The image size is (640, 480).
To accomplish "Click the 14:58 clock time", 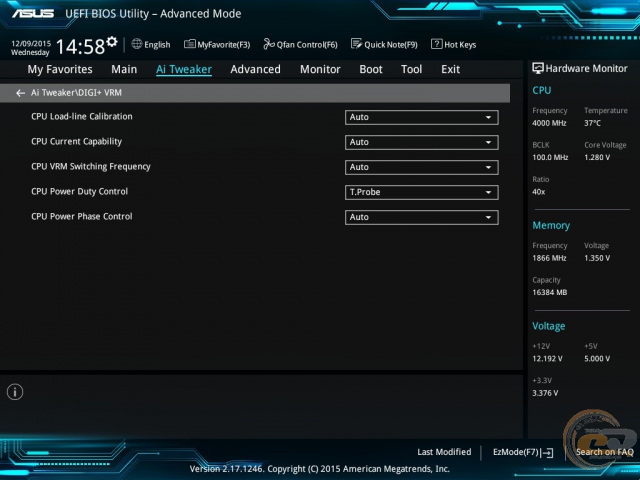I will [x=80, y=47].
